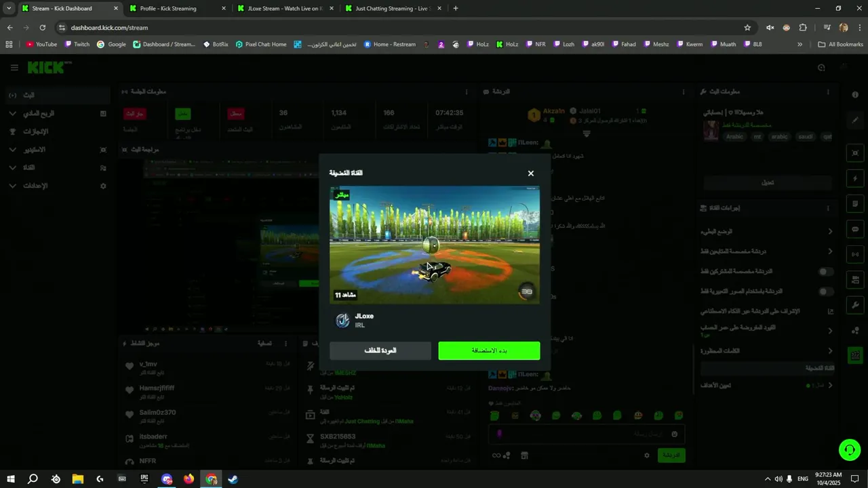This screenshot has height=488, width=868.
Task: Click the lightning bolt icon in right rail
Action: click(855, 179)
